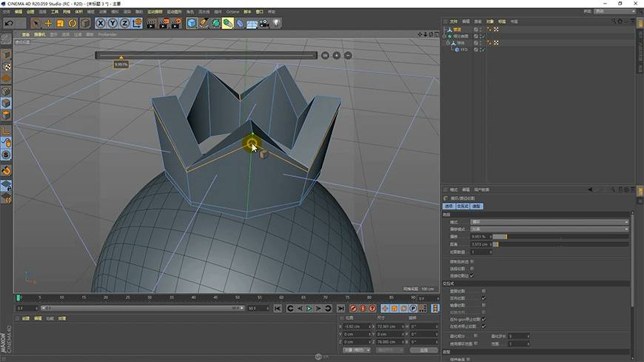The height and width of the screenshot is (362, 644).
Task: Switch to the first Options tab
Action: (x=449, y=207)
